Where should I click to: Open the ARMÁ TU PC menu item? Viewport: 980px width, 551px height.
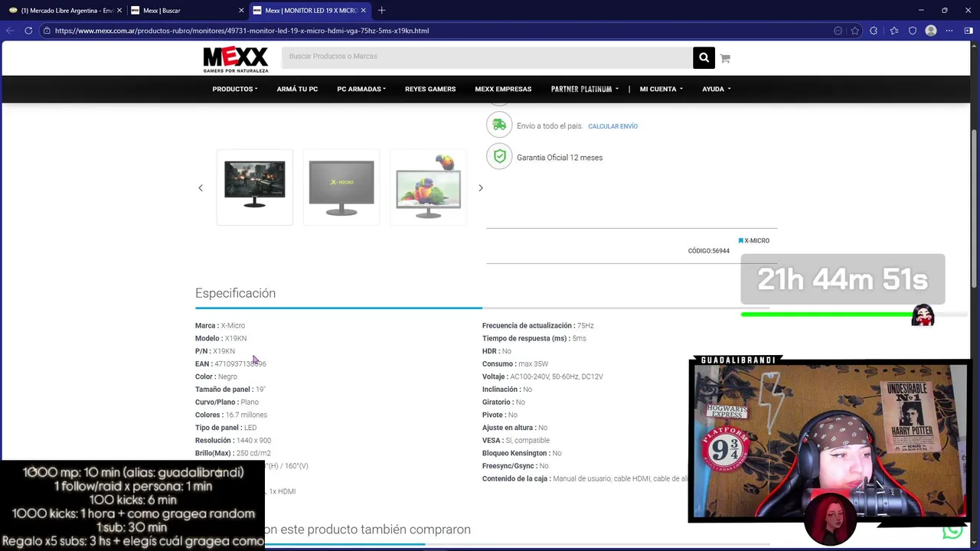tap(297, 89)
